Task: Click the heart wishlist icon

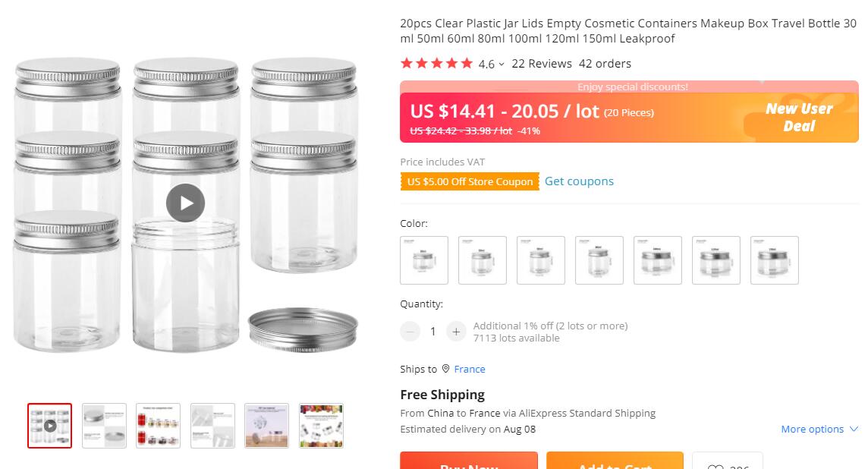Action: tap(715, 467)
